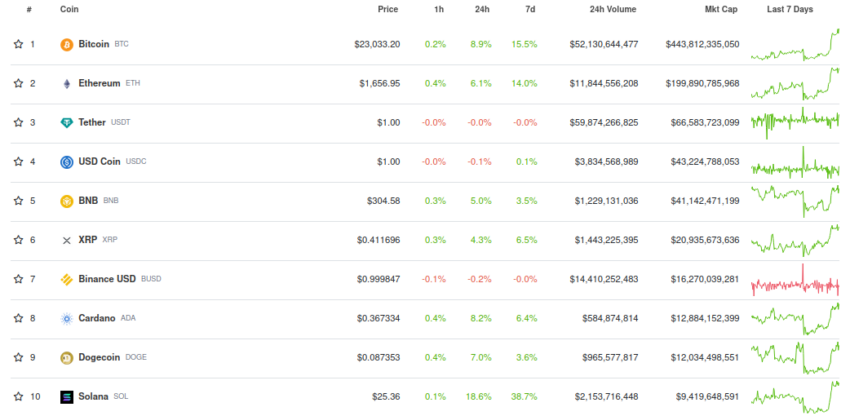This screenshot has height=416, width=850.
Task: Star Solana as a favorite
Action: [x=18, y=397]
